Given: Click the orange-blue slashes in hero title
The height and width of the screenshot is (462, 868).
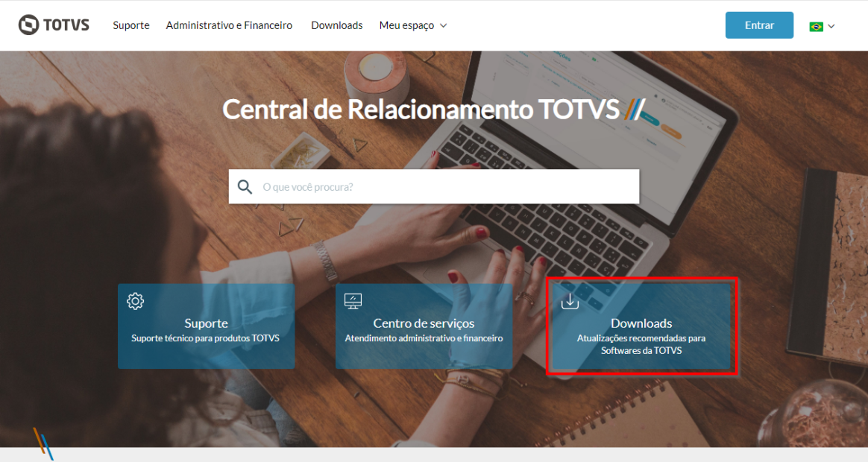Looking at the screenshot, I should [635, 109].
